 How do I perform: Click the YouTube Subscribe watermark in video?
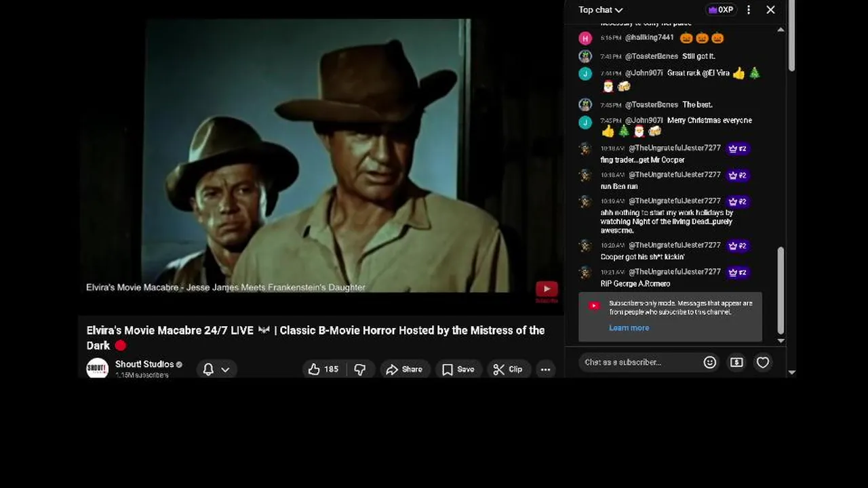[x=547, y=291]
